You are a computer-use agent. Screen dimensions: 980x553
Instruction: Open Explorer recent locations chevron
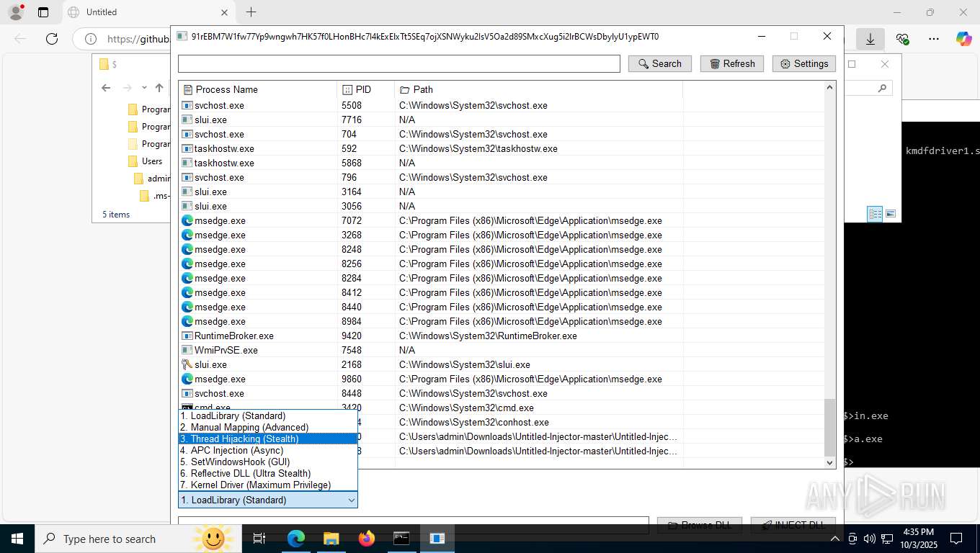coord(144,88)
